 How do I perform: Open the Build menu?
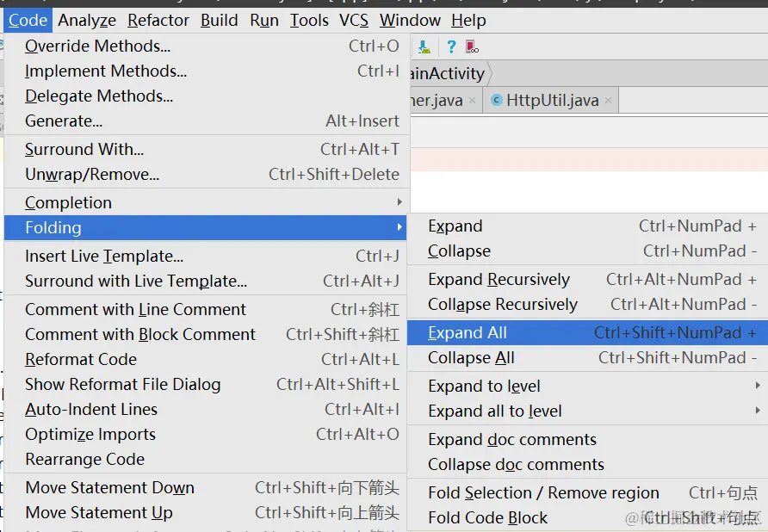coord(219,20)
